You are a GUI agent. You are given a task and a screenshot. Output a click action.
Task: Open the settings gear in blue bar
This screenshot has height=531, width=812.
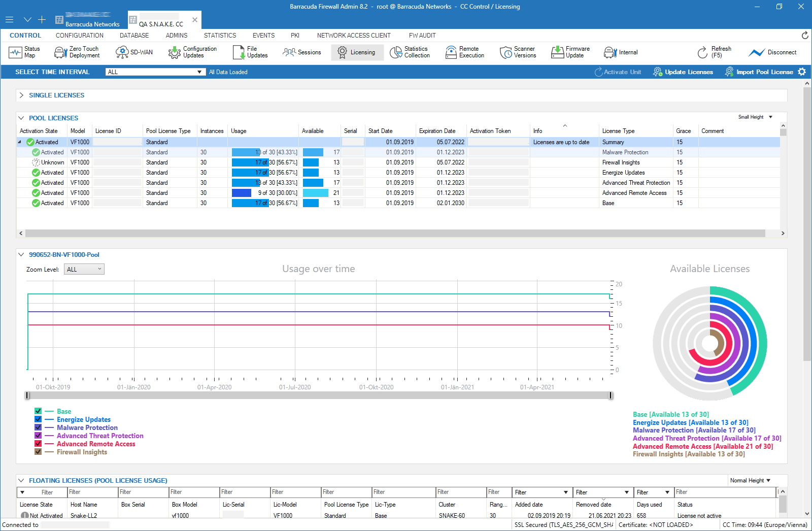pyautogui.click(x=802, y=72)
